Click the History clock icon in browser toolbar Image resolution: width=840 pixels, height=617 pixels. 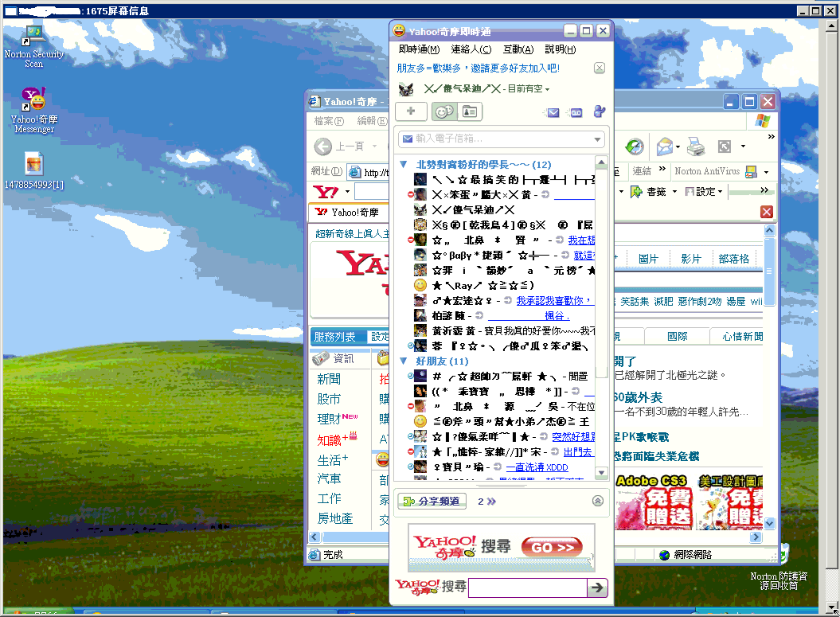(635, 146)
